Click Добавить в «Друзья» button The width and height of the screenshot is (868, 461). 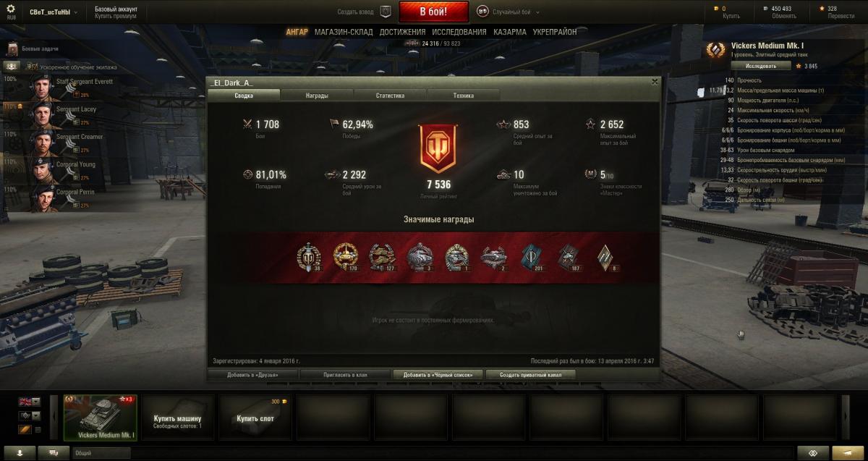pyautogui.click(x=252, y=374)
